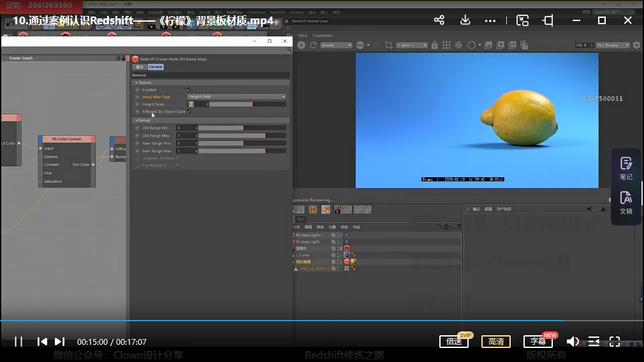The height and width of the screenshot is (362, 644).
Task: Click search icon in object manager header
Action: (440, 227)
